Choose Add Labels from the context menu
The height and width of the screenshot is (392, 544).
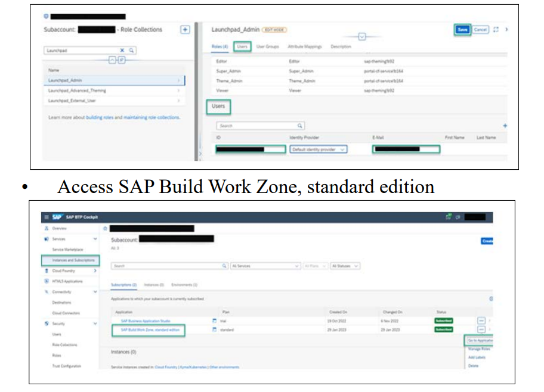pos(477,357)
